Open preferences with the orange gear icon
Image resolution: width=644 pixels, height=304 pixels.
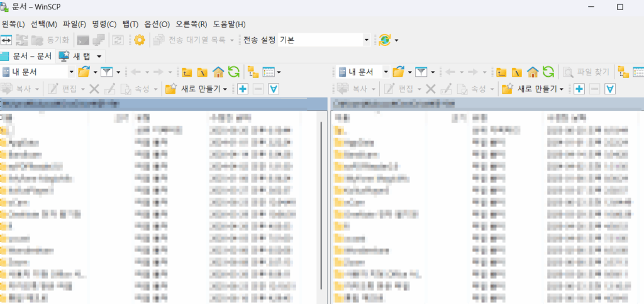pyautogui.click(x=140, y=40)
